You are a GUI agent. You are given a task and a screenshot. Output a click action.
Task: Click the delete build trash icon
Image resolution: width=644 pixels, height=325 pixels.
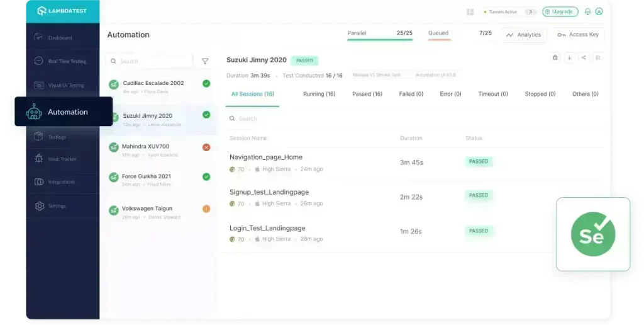coord(598,57)
